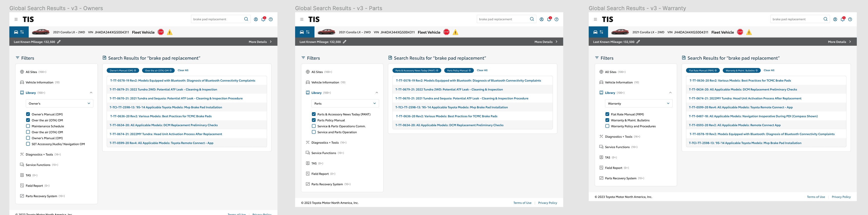Check Maintenance Schedule box in Owners frame

(28, 126)
